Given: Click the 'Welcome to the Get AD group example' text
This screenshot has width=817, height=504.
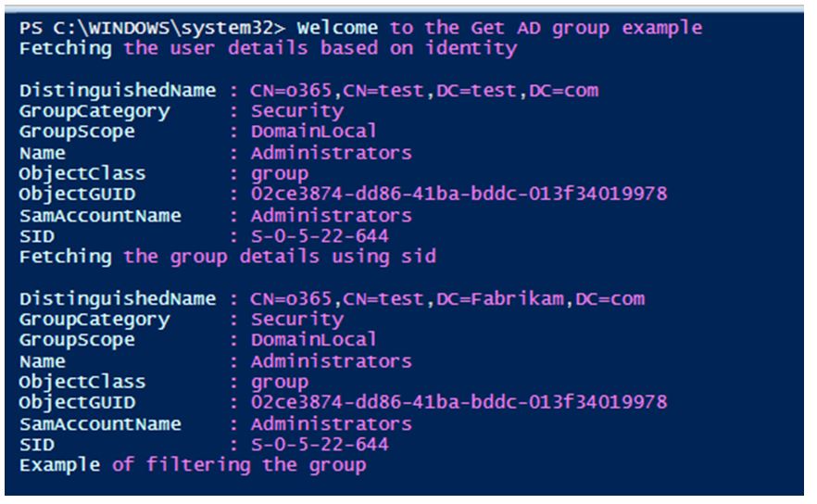Looking at the screenshot, I should 499,28.
